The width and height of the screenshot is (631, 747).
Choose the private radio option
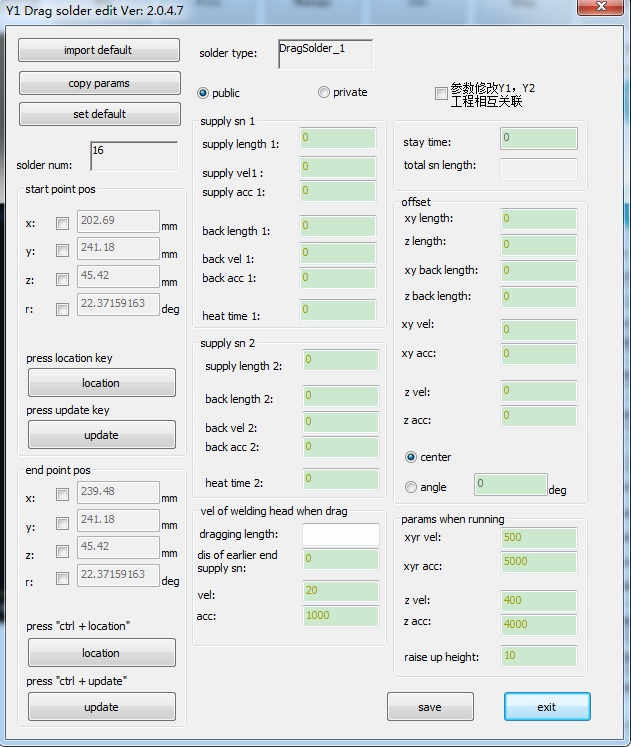coord(323,93)
